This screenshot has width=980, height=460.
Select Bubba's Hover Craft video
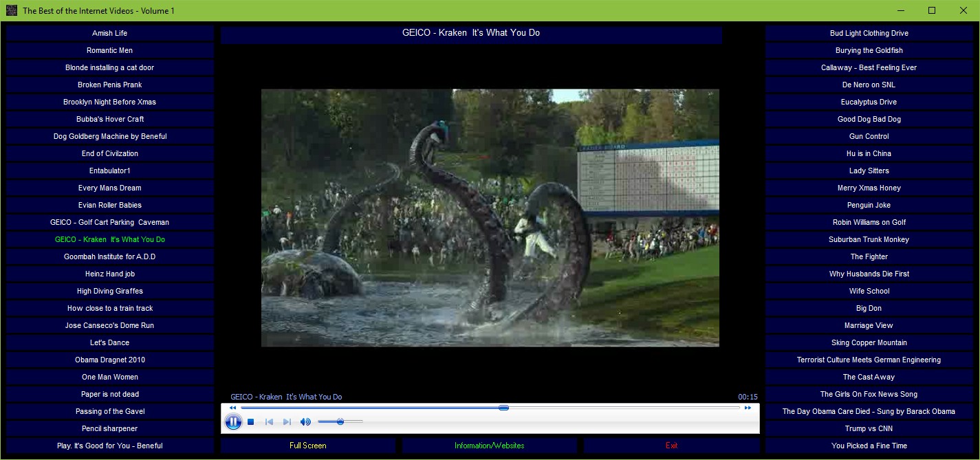[110, 119]
